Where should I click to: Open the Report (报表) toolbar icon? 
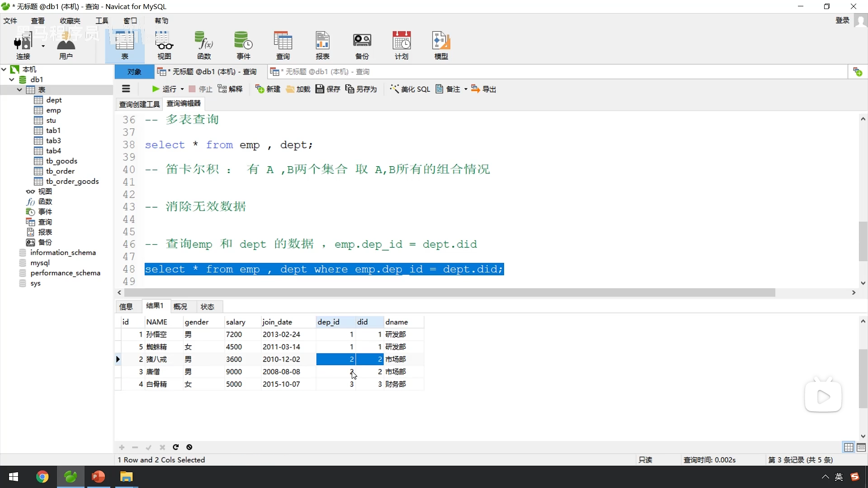tap(322, 45)
